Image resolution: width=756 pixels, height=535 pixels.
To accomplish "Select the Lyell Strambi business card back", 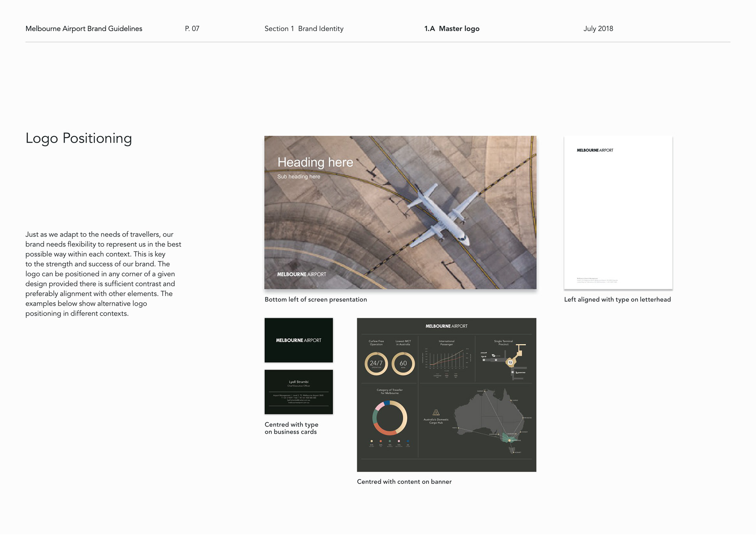I will tap(299, 392).
